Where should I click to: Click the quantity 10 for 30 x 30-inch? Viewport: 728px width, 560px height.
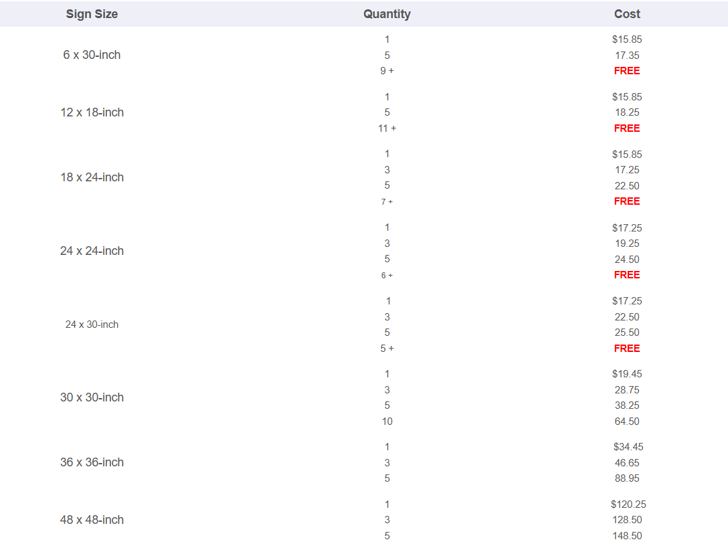[387, 421]
